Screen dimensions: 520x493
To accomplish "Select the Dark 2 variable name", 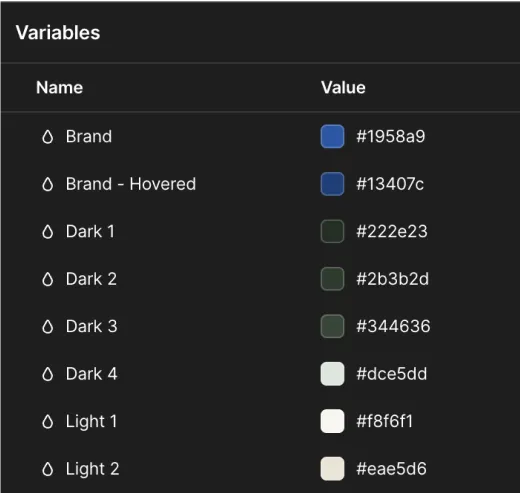I will [91, 279].
